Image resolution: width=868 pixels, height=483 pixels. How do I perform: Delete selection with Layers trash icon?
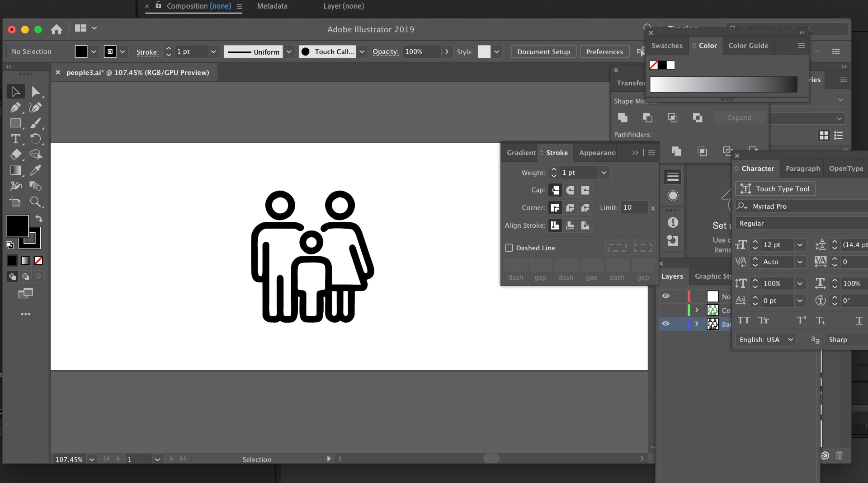click(x=840, y=455)
